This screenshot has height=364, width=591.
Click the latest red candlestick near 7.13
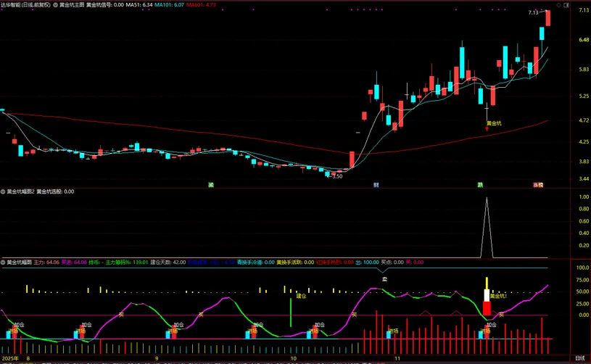pos(548,18)
